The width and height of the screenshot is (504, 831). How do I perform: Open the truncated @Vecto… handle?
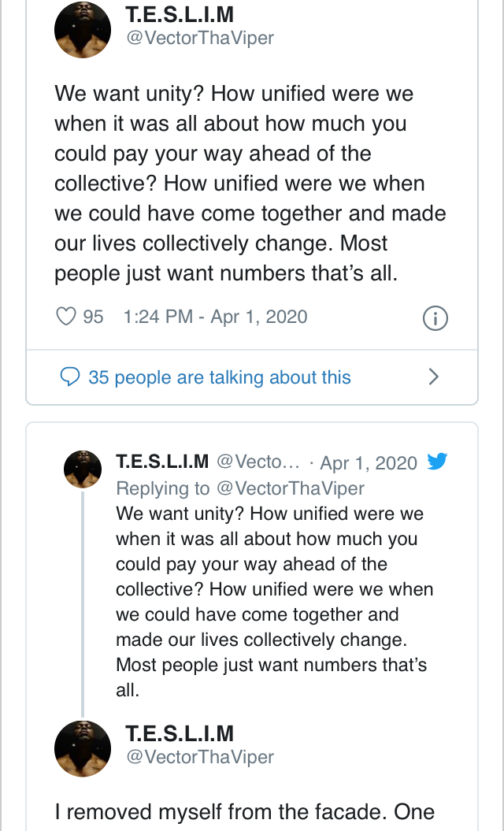coord(258,462)
